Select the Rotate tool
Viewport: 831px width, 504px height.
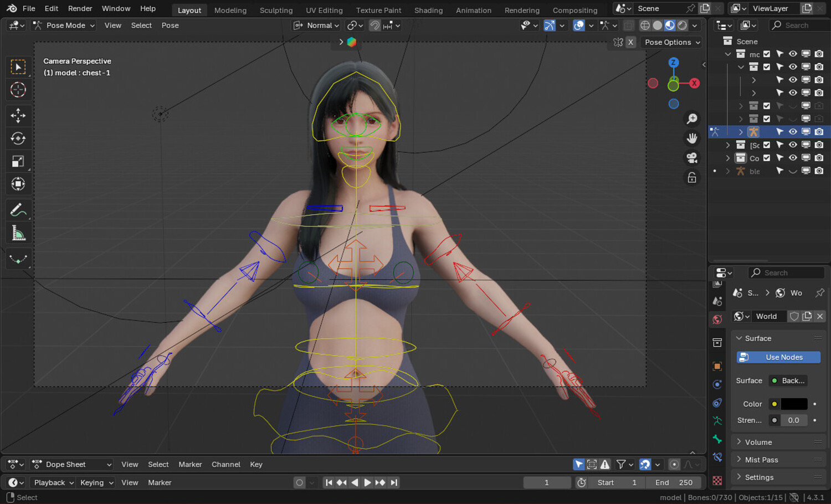click(x=18, y=138)
